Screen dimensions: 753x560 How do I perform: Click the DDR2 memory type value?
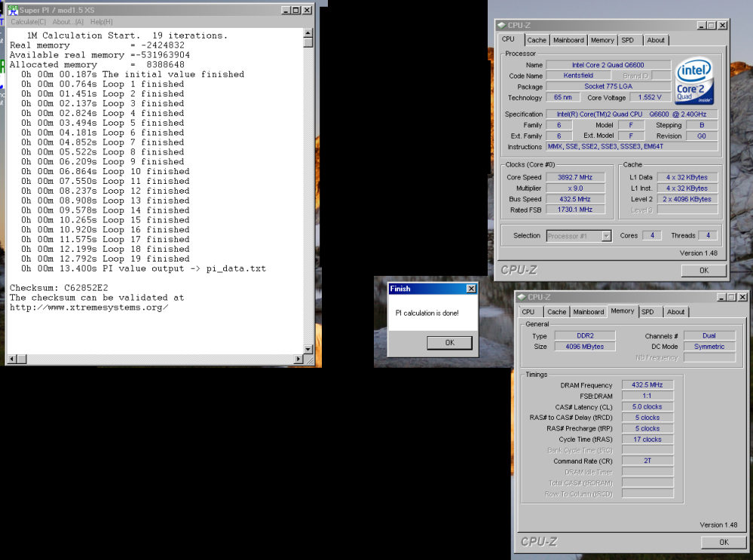pos(585,335)
